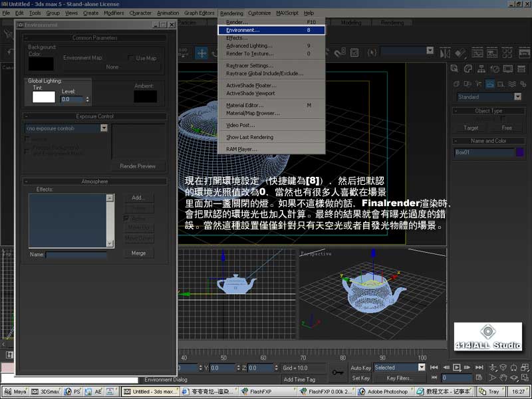
Task: Click the Pan viewport hand icon
Action: tap(503, 378)
